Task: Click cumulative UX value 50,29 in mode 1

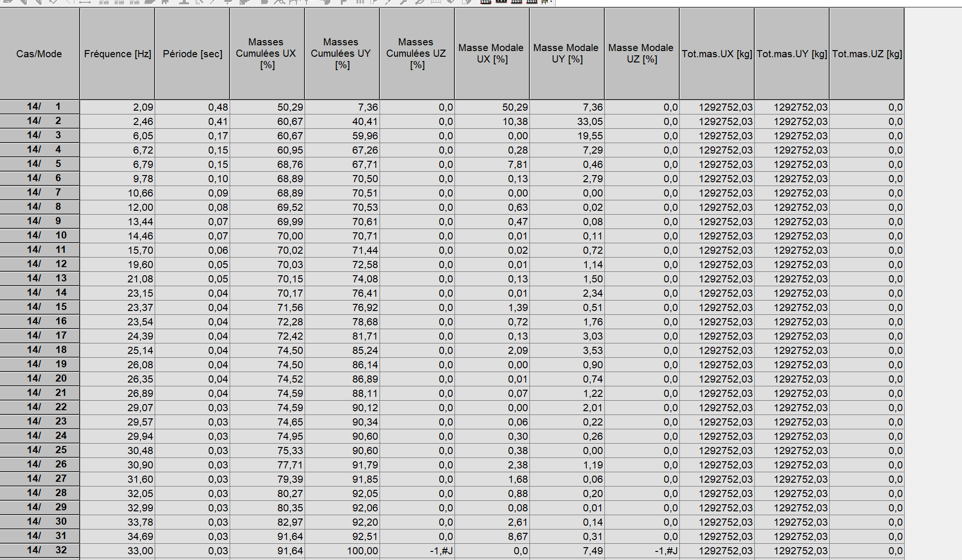Action: [267, 107]
